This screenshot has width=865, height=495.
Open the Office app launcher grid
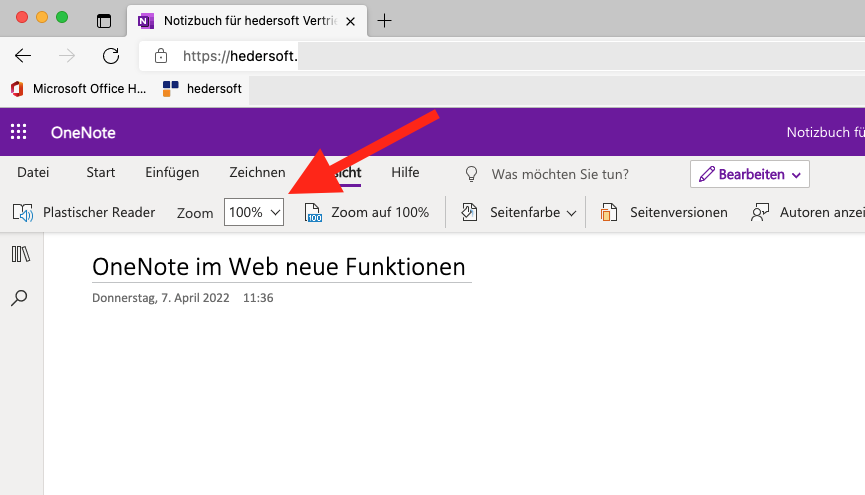pyautogui.click(x=18, y=132)
